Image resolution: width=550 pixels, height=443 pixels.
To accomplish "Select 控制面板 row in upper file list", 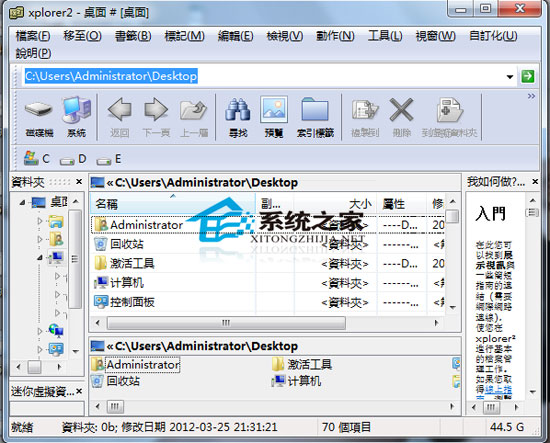I will 267,302.
